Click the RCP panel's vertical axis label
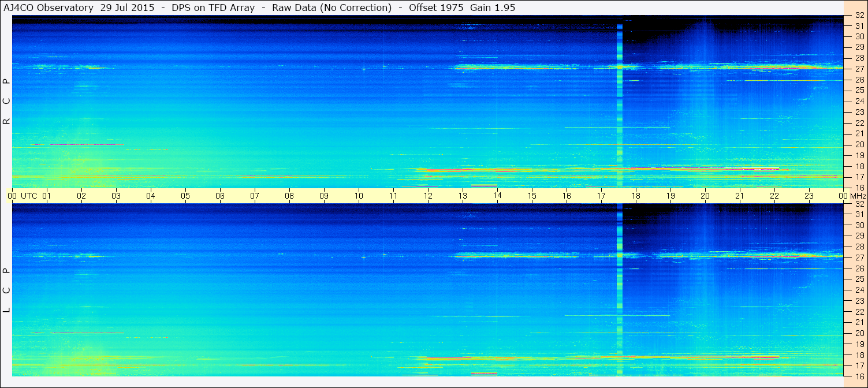 (6, 102)
